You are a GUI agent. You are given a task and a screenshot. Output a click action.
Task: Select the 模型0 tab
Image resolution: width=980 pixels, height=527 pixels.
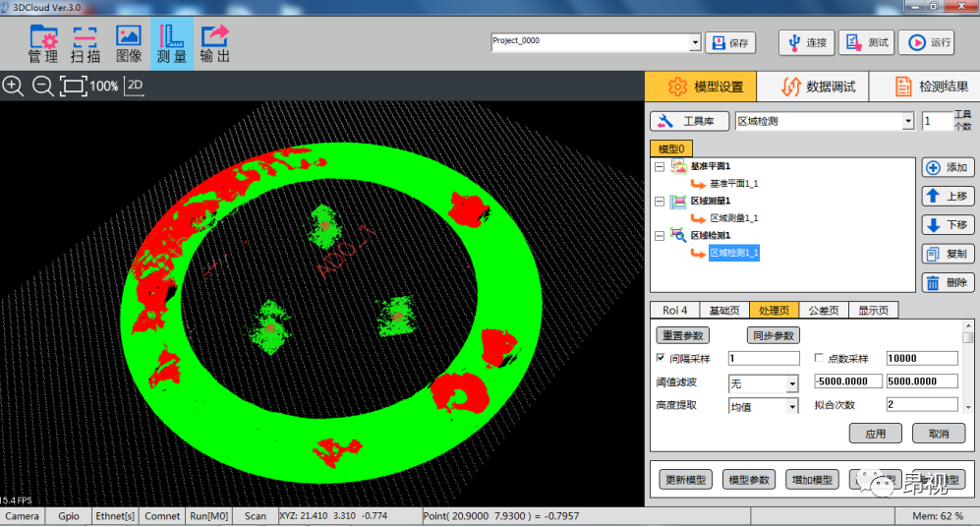(x=671, y=148)
